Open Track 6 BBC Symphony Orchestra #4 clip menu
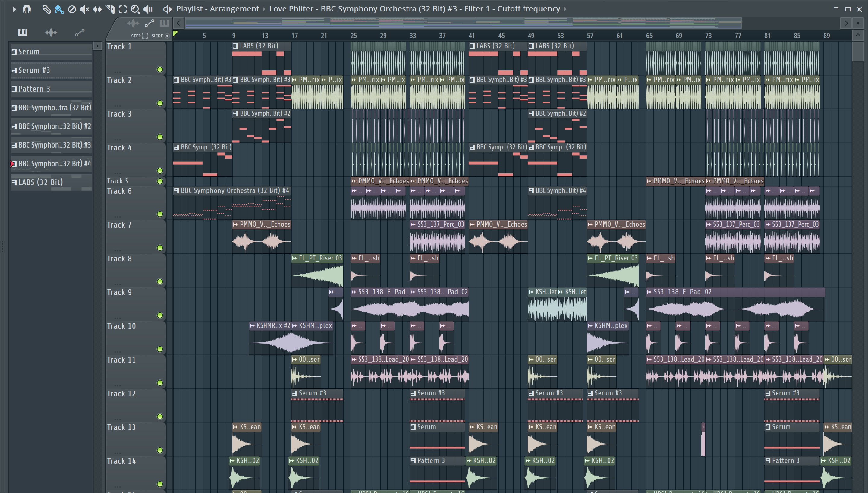Screen dimensions: 868x493 [x=176, y=191]
